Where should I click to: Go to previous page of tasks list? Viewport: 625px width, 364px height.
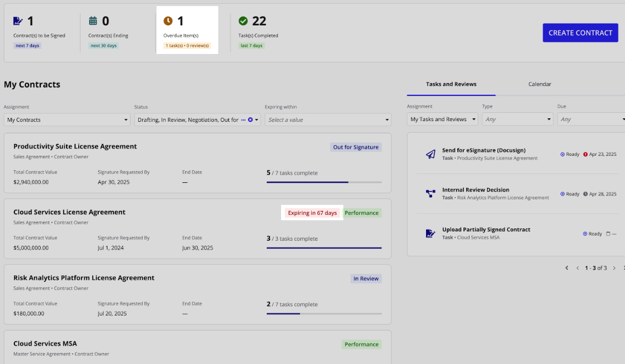(578, 268)
